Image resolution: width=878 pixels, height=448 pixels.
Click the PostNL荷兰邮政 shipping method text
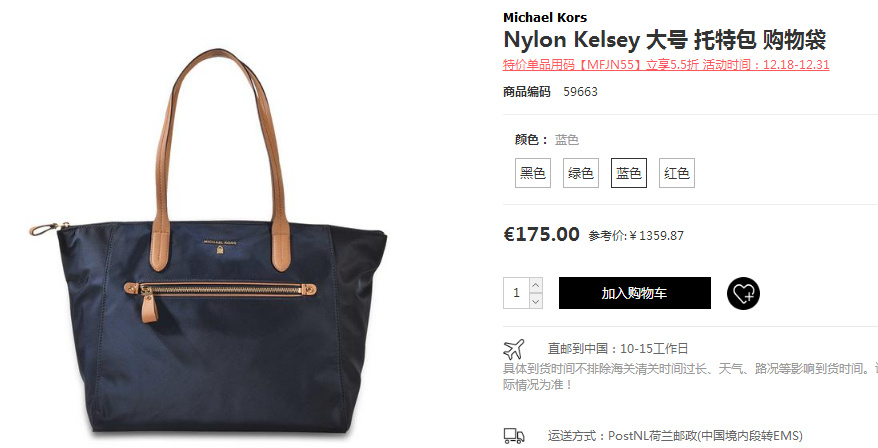675,436
